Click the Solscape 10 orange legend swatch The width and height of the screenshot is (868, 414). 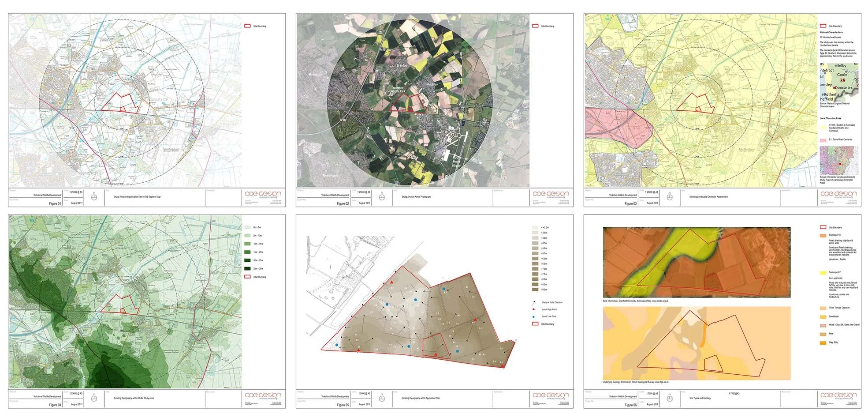click(x=823, y=235)
